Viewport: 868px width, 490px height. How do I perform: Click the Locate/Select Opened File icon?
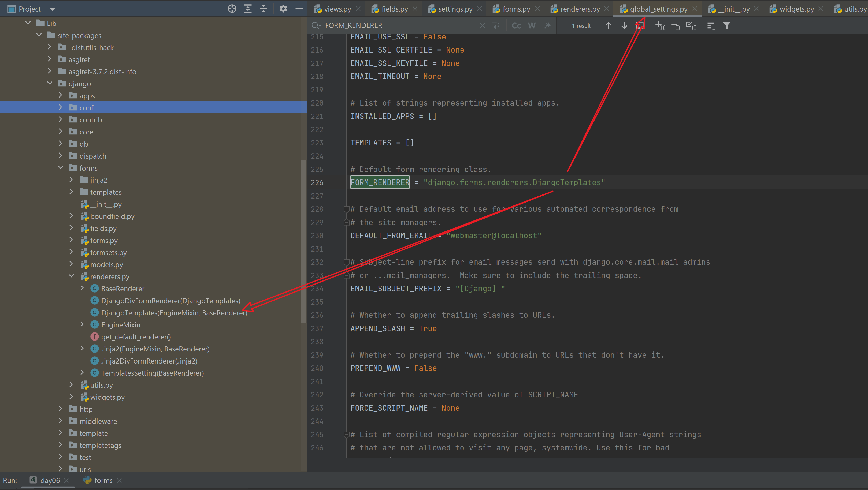232,9
